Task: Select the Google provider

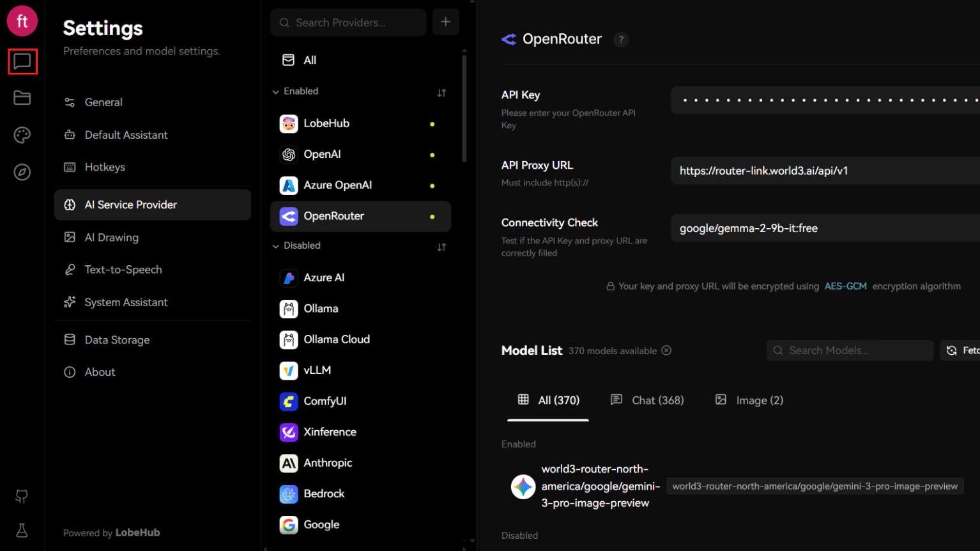Action: (x=360, y=525)
